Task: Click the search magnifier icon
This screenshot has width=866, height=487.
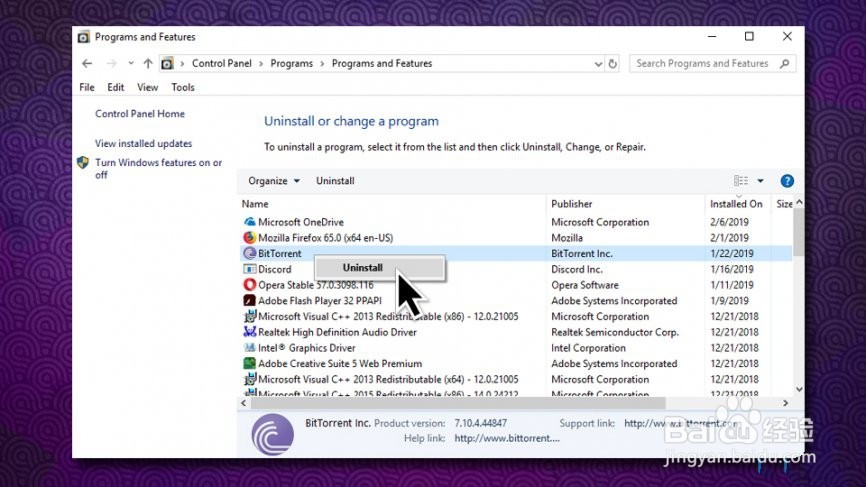Action: tap(784, 63)
